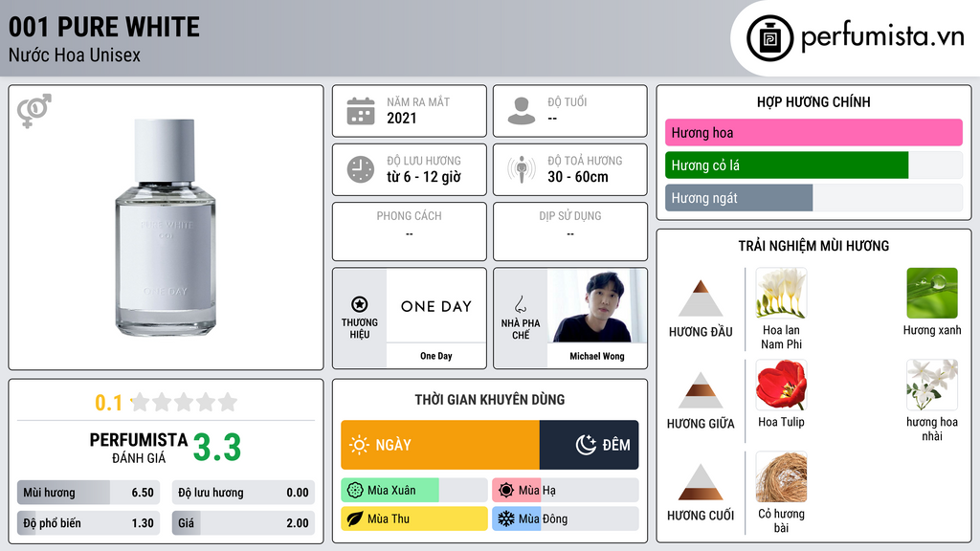Screen dimensions: 980x551
Task: Select the Đêm nighttime segment
Action: (590, 445)
